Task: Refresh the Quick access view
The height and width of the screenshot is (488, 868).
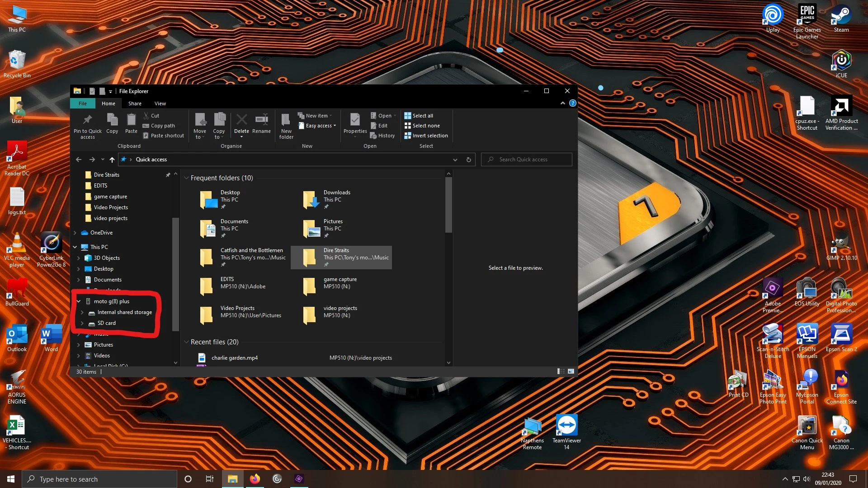Action: coord(468,160)
